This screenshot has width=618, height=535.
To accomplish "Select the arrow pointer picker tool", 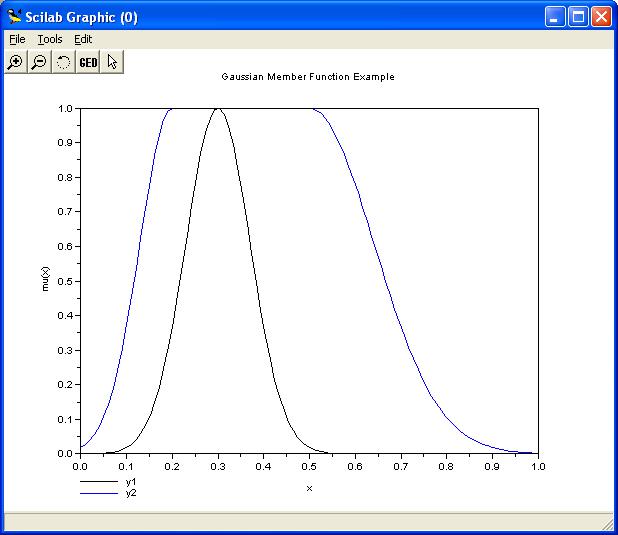I will (112, 62).
